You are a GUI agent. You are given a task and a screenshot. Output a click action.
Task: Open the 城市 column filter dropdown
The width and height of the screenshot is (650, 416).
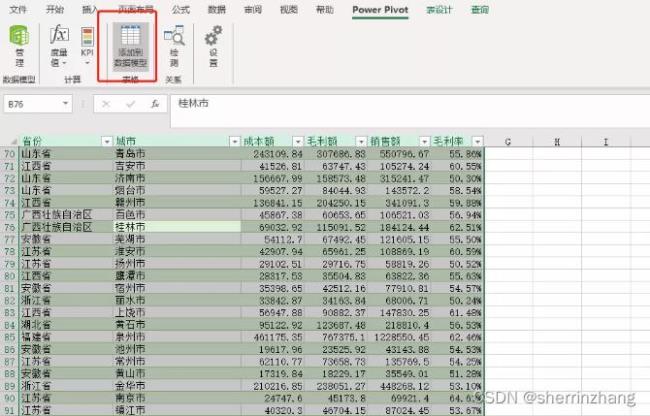pyautogui.click(x=235, y=142)
